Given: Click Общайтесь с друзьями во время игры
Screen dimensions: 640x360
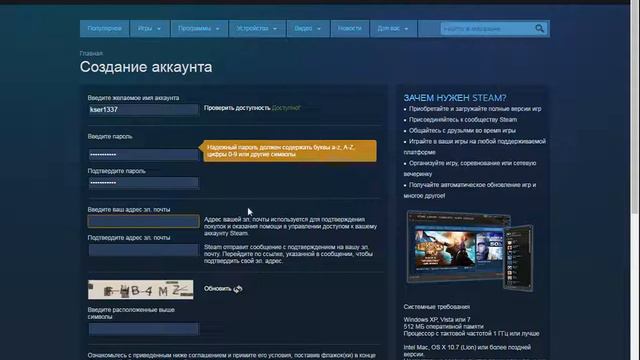Looking at the screenshot, I should click(x=462, y=131).
